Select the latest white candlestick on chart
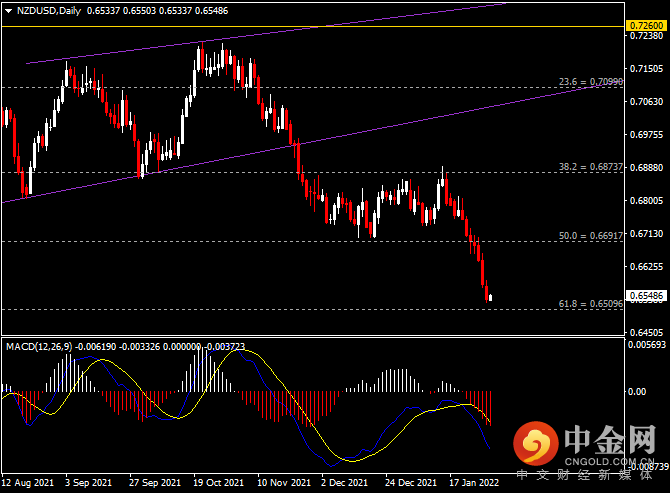The height and width of the screenshot is (493, 670). pyautogui.click(x=490, y=296)
